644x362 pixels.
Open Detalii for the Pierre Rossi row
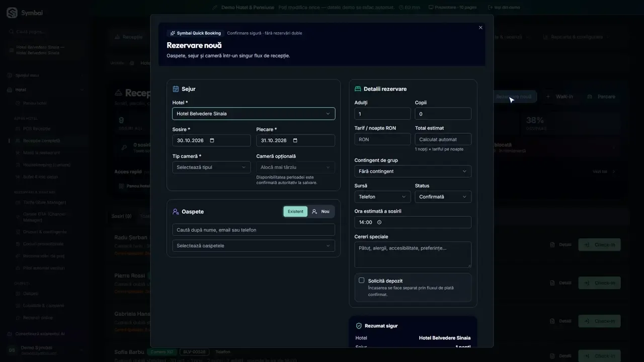tap(560, 283)
